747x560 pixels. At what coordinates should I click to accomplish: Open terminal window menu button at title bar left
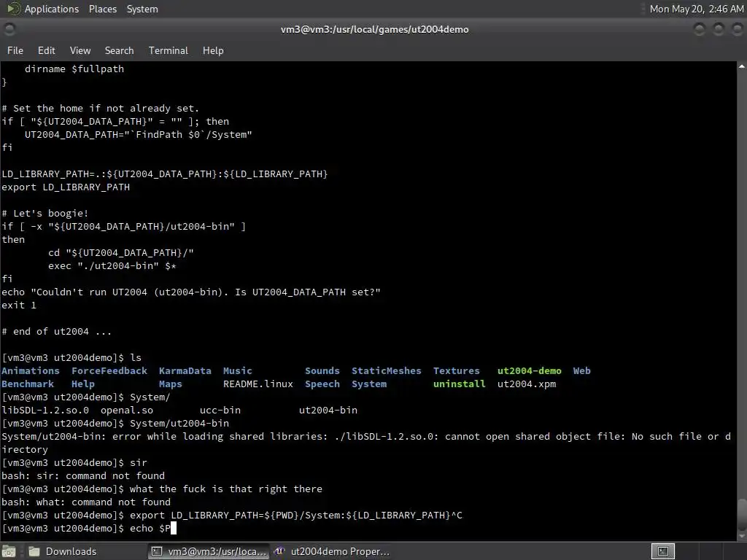coord(9,29)
